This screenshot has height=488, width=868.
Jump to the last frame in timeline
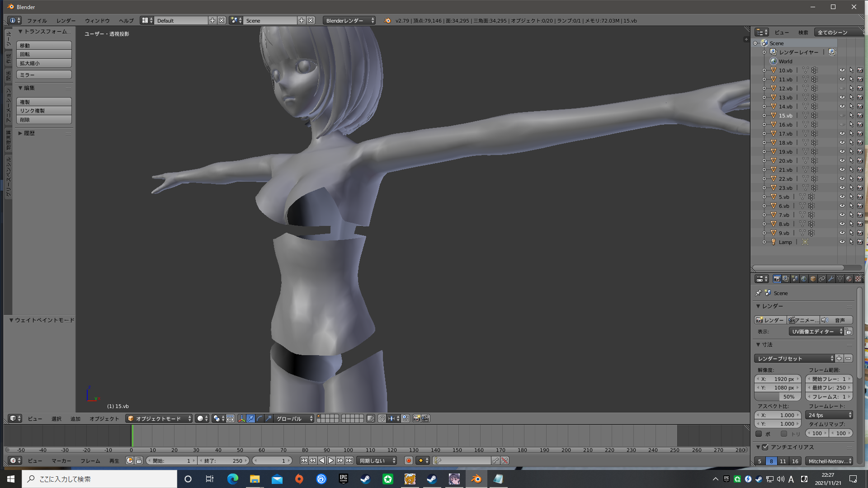coord(349,460)
